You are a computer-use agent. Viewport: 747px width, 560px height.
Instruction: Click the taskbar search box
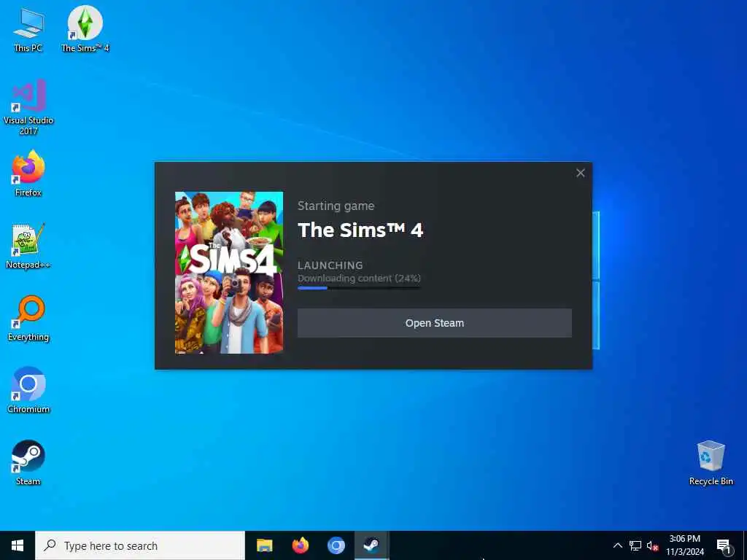coord(140,545)
